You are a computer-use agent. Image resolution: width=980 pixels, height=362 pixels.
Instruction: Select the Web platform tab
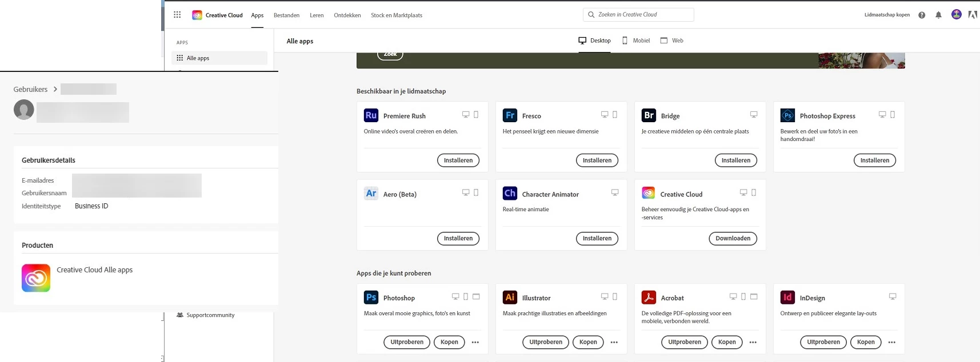click(672, 41)
